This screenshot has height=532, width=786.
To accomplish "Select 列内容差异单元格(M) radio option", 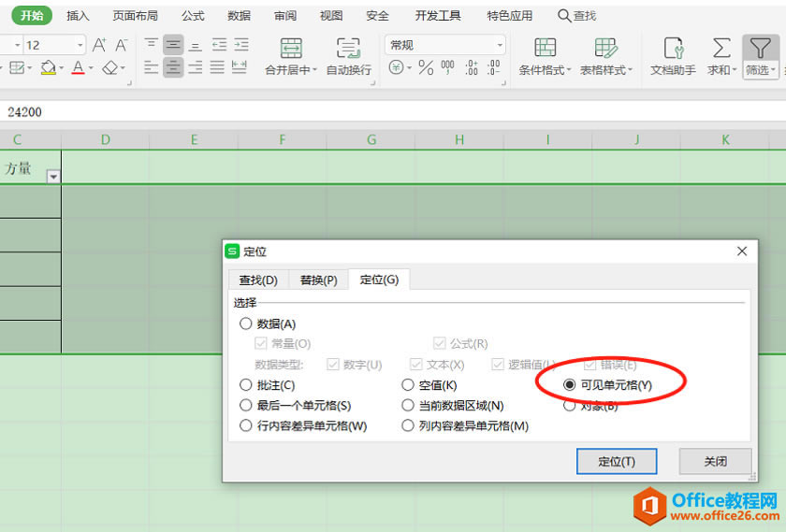I will (408, 425).
